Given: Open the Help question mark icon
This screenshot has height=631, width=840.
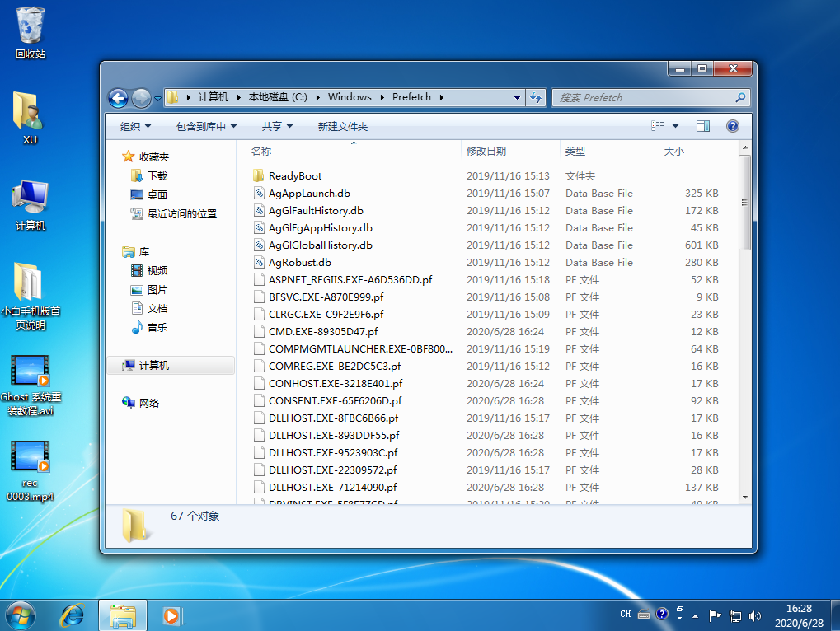Looking at the screenshot, I should (x=732, y=126).
